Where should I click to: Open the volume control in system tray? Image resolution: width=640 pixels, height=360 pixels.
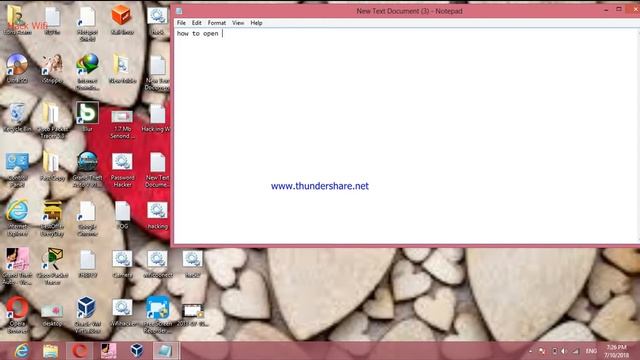564,351
